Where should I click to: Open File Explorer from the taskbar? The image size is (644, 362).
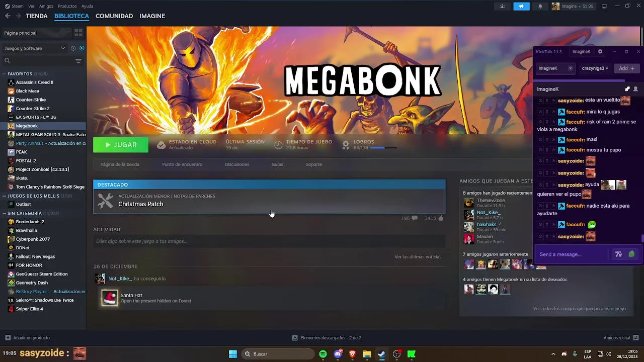[x=367, y=354]
